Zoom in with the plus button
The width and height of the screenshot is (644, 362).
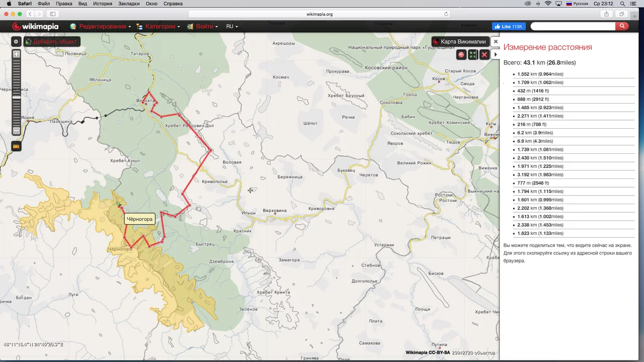[x=16, y=54]
